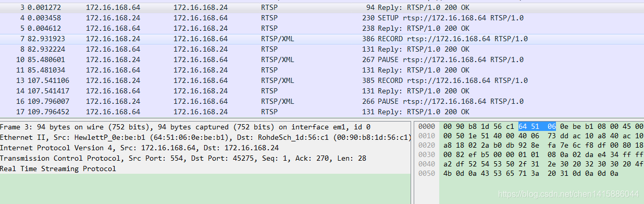Select packet 14 Reply at 107.541417
This screenshot has height=204, width=644.
pyautogui.click(x=322, y=91)
